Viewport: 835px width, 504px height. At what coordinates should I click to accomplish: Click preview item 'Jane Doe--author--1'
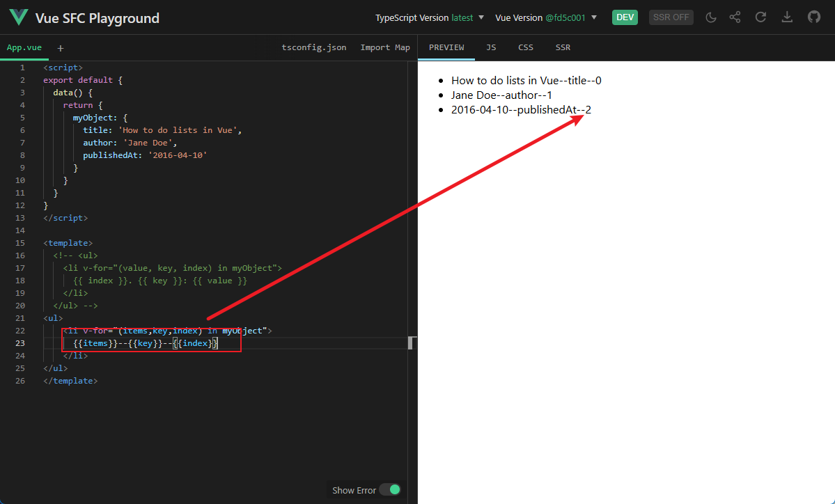click(x=501, y=95)
